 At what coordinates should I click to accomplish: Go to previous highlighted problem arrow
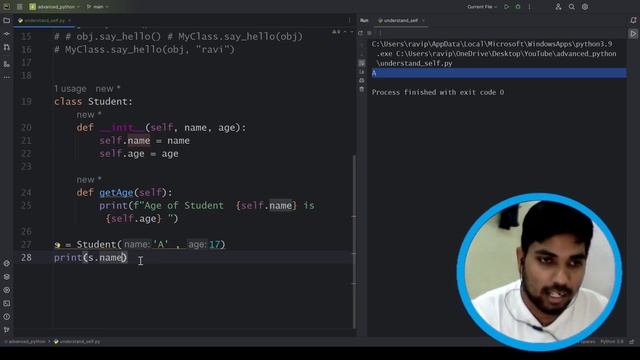pos(345,31)
